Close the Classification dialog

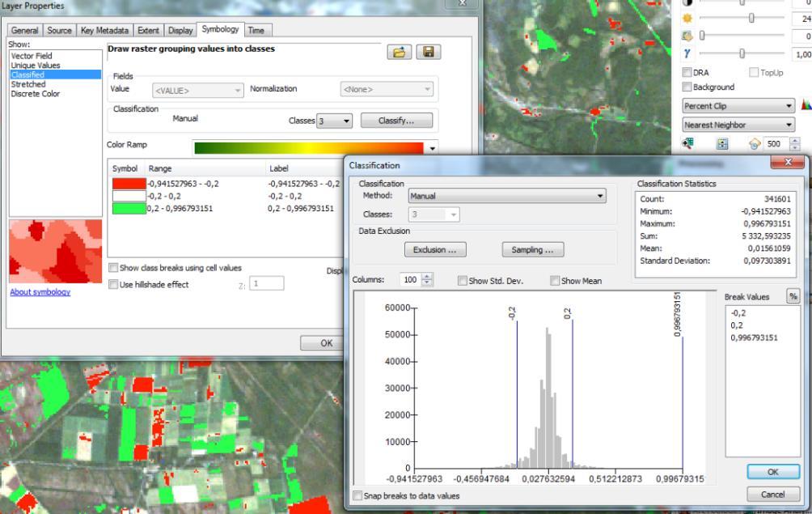(x=788, y=162)
